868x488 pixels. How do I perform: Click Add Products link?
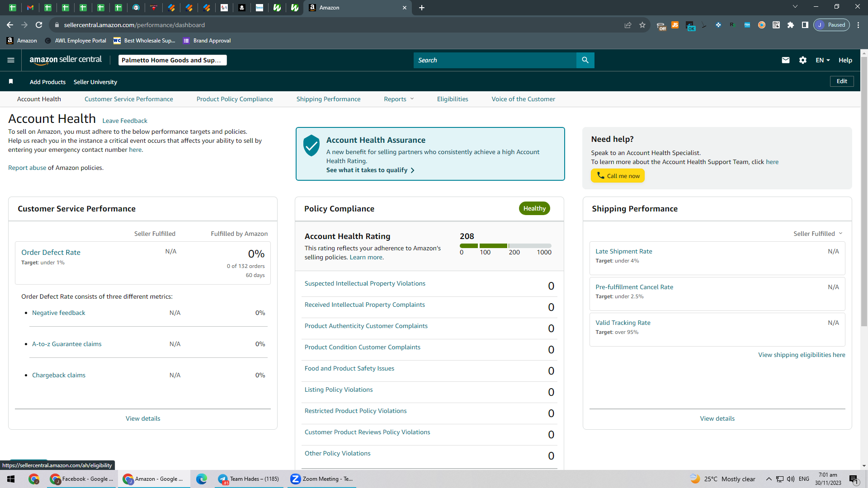[47, 82]
